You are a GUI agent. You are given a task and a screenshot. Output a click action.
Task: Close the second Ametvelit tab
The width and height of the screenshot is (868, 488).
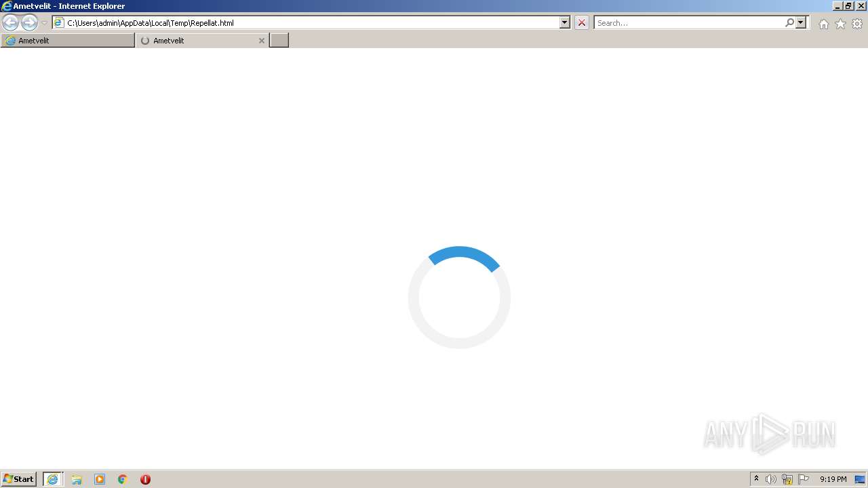pos(262,41)
